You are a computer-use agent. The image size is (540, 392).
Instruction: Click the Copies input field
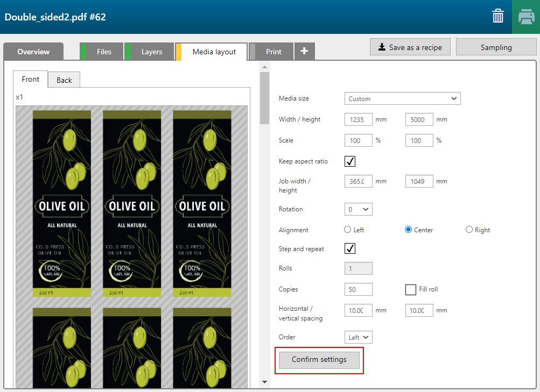[x=358, y=289]
